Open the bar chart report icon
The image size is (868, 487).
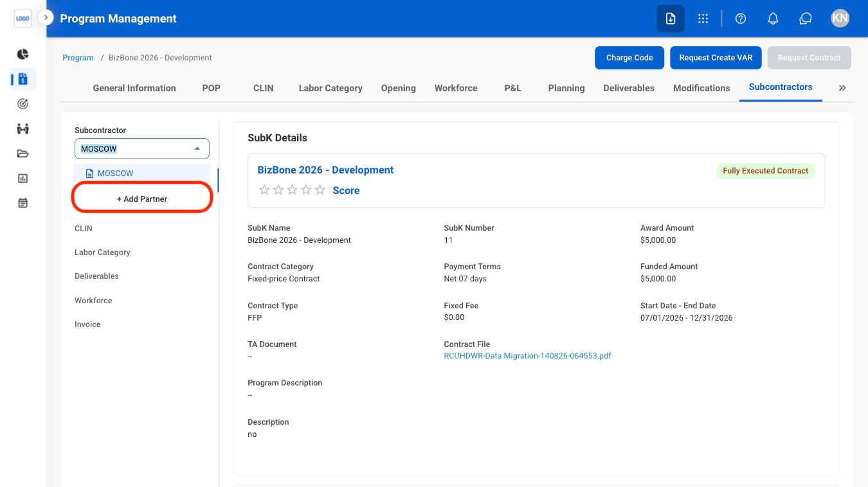tap(23, 179)
